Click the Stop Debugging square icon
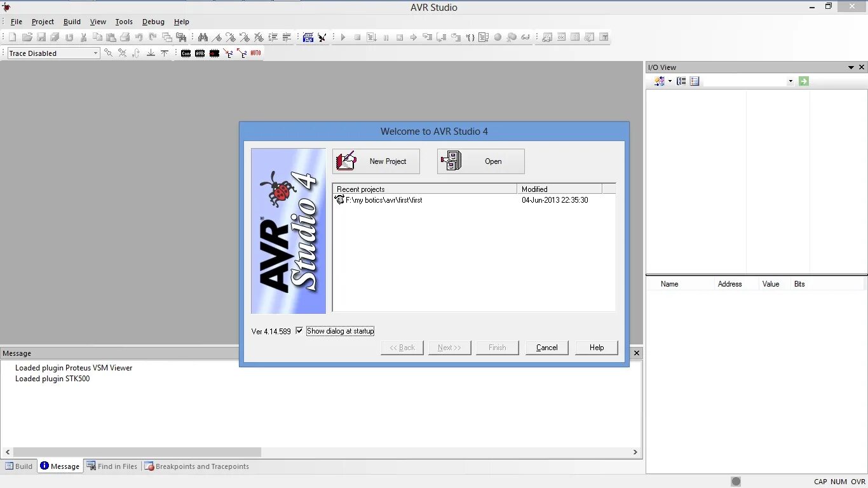Image resolution: width=868 pixels, height=488 pixels. coord(357,37)
